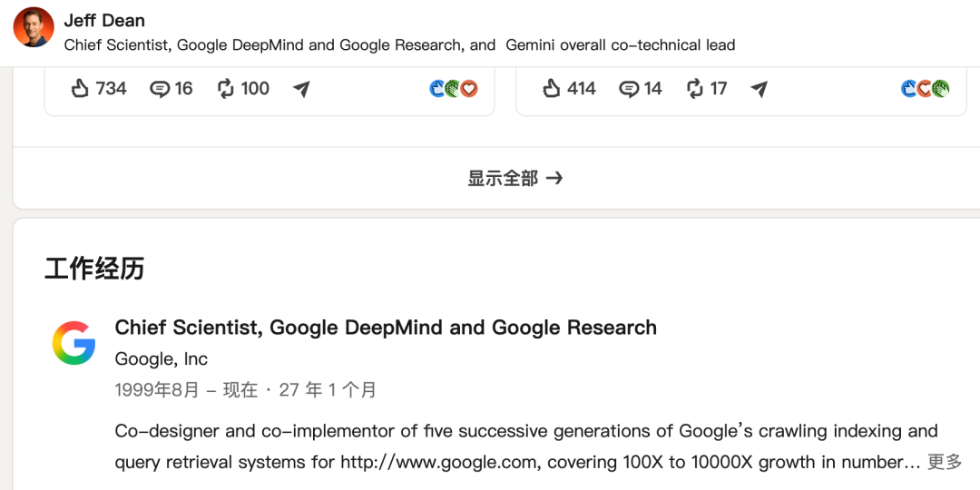Show all activity via 显示全部 link
980x490 pixels.
click(x=515, y=179)
